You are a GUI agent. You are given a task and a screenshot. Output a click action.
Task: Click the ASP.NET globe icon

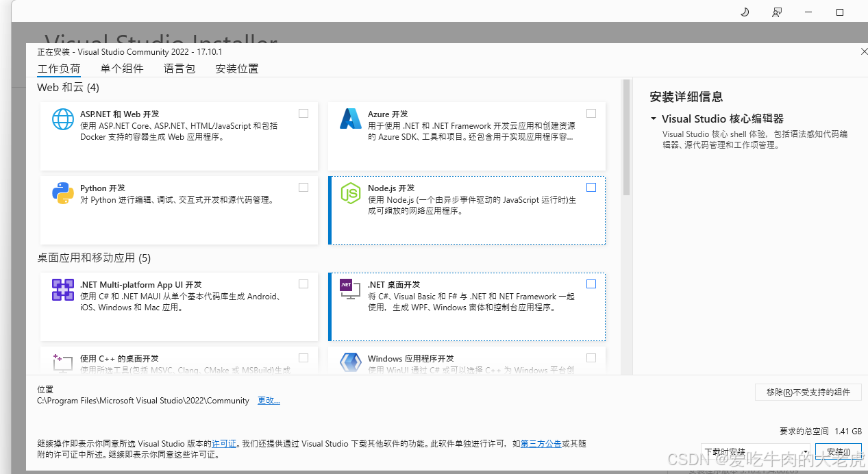(63, 120)
